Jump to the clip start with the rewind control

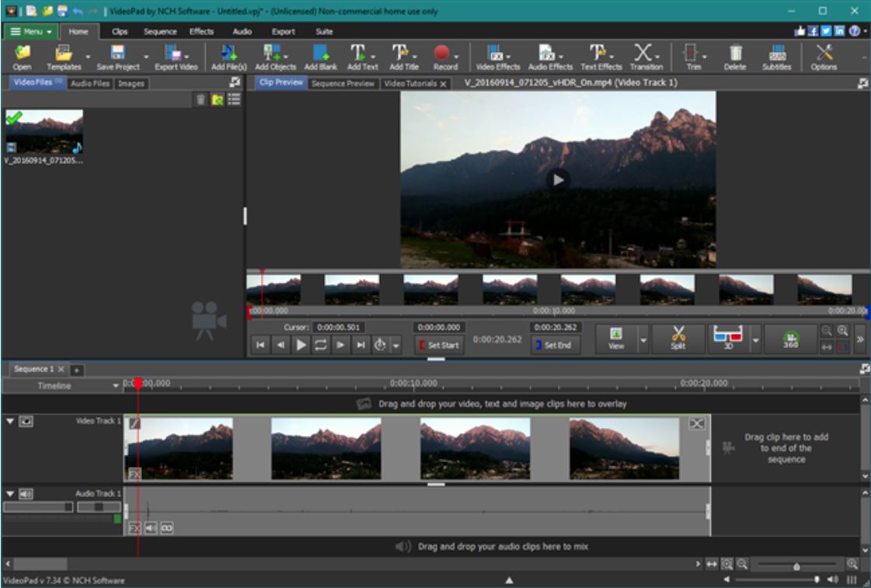[x=260, y=345]
